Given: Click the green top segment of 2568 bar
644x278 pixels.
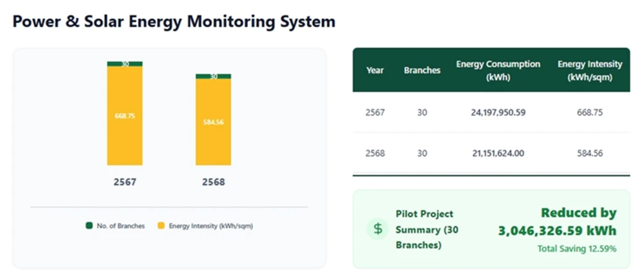Looking at the screenshot, I should coord(213,76).
